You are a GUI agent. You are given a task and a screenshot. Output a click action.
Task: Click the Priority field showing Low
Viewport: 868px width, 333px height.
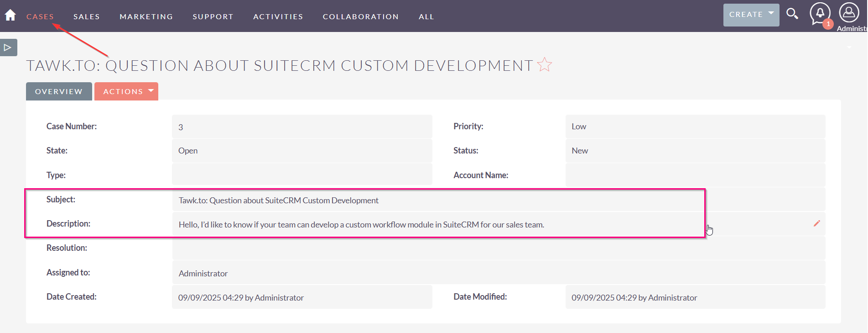[x=579, y=127]
